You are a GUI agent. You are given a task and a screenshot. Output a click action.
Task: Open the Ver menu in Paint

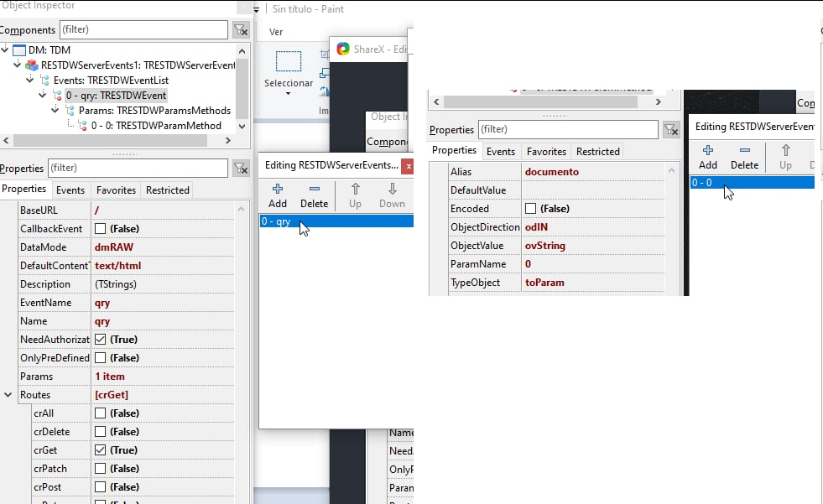pyautogui.click(x=275, y=32)
